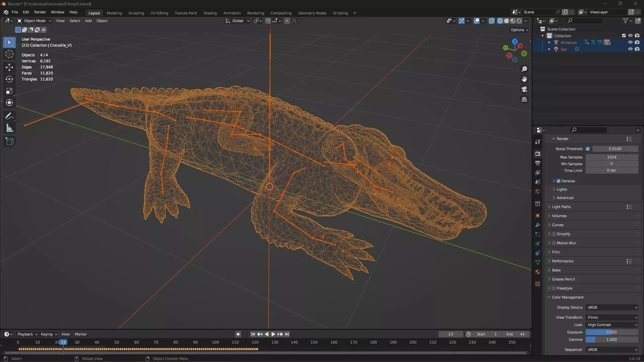Switch to wireframe viewport shading
The height and width of the screenshot is (362, 644).
(x=500, y=21)
